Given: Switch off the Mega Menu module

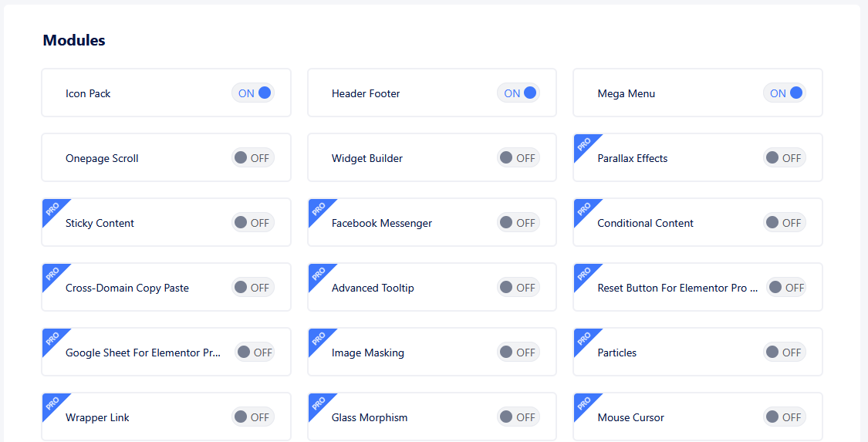Looking at the screenshot, I should [785, 93].
